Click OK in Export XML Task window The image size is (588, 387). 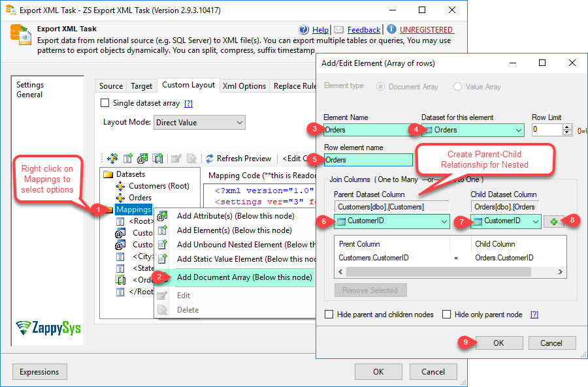(378, 371)
